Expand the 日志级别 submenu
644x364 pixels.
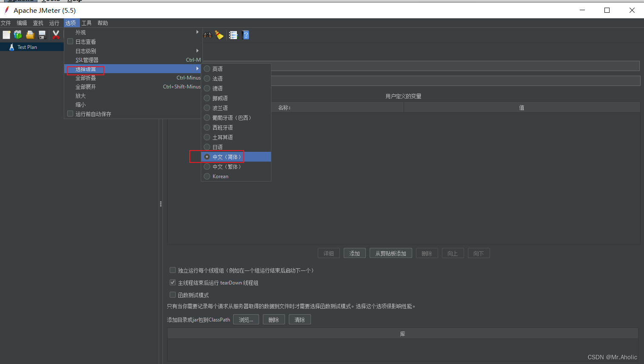click(x=132, y=51)
